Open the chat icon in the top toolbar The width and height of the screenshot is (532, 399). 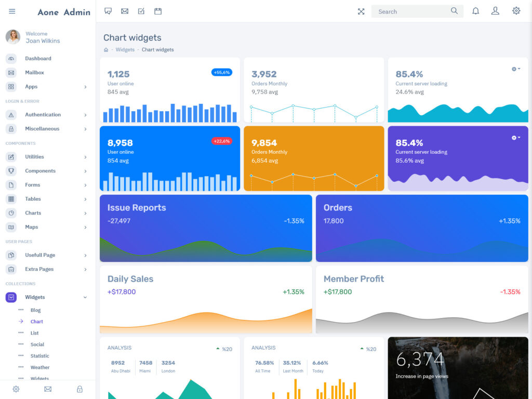pyautogui.click(x=108, y=10)
